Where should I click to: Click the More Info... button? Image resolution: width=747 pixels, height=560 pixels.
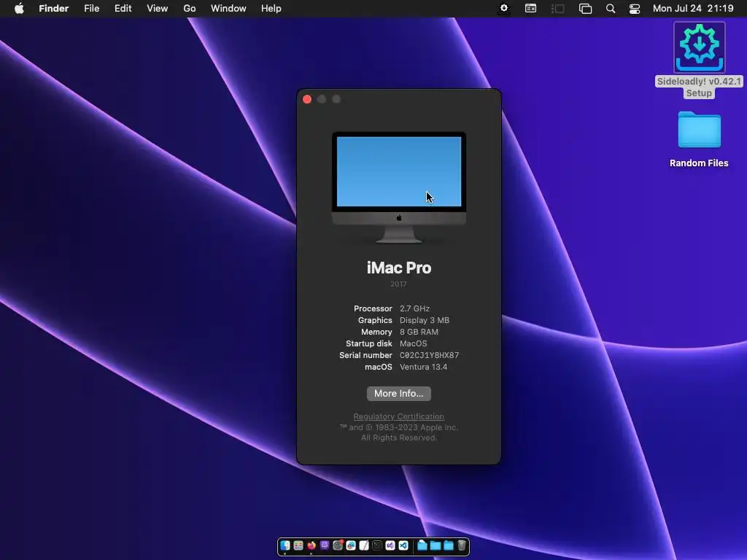(399, 393)
